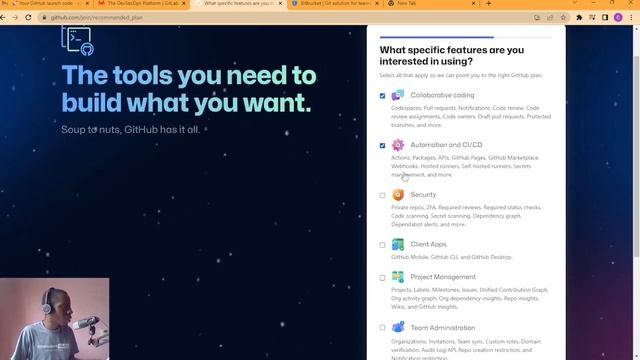Uncheck the Collaborative coding checkbox
This screenshot has height=360, width=640.
(382, 96)
